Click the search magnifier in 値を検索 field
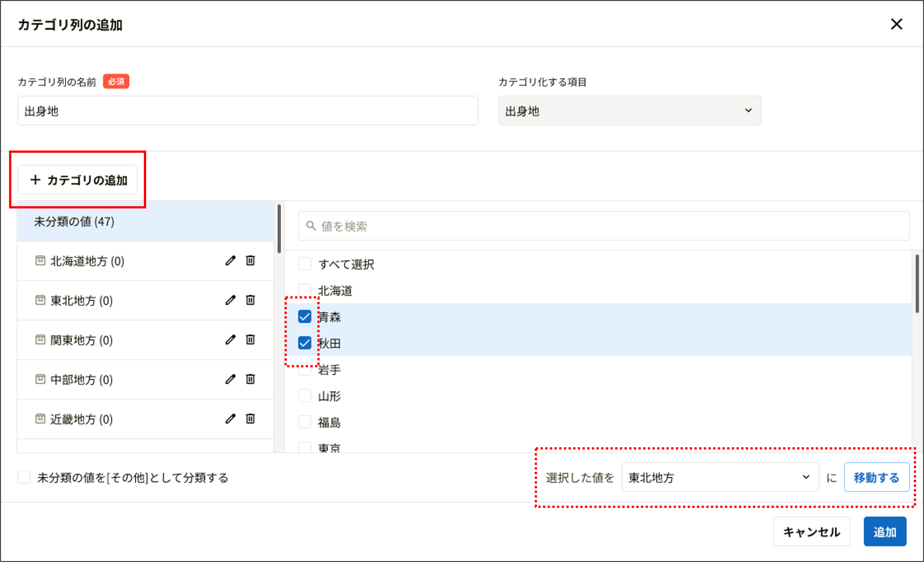This screenshot has height=562, width=924. [310, 225]
